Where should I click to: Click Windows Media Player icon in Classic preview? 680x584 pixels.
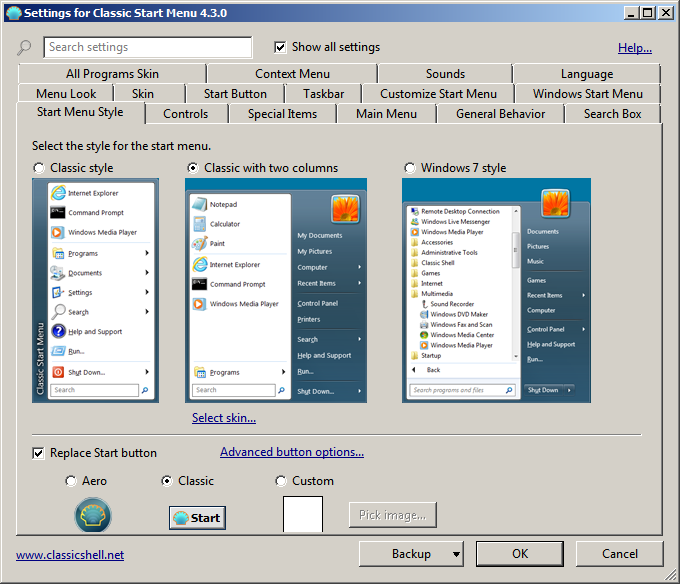point(58,232)
